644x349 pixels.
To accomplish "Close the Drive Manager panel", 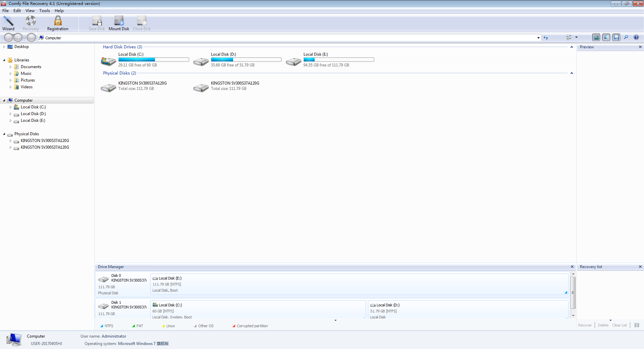I will click(572, 267).
